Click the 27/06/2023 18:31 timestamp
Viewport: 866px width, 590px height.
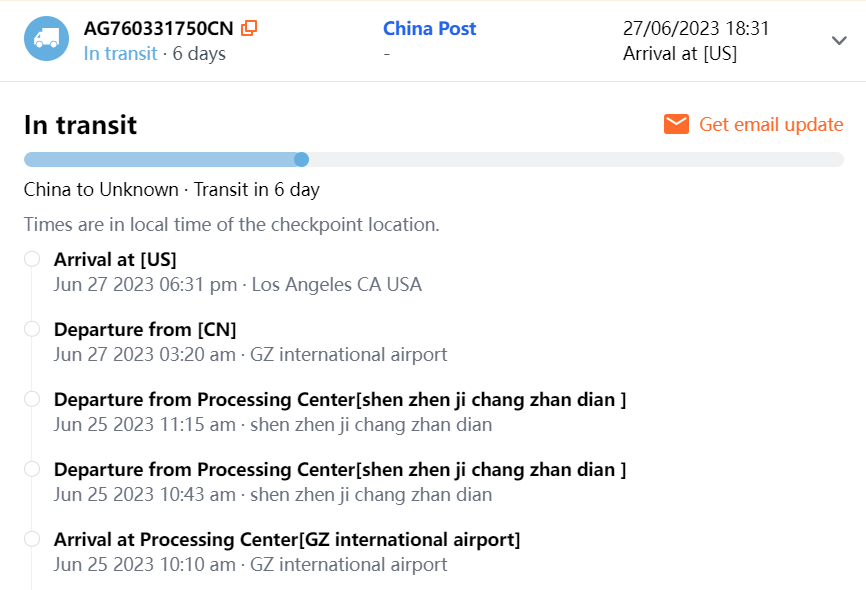click(x=696, y=29)
